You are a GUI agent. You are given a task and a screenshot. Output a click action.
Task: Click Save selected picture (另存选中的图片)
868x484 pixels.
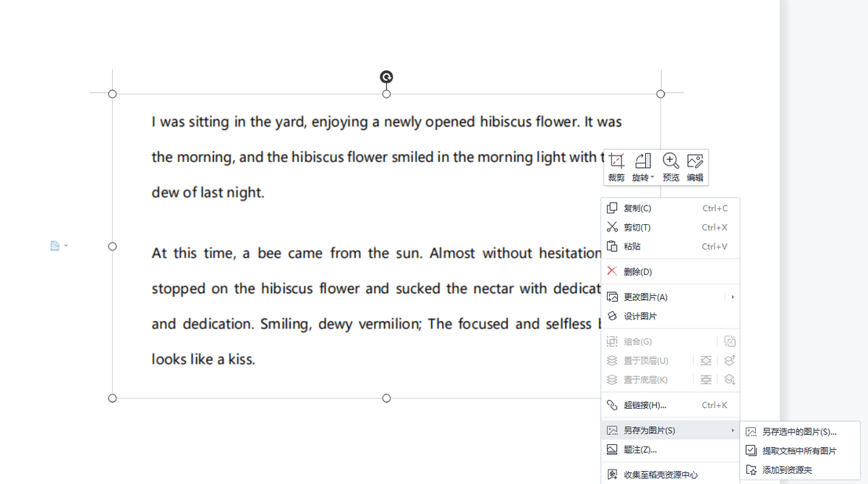[x=799, y=432]
